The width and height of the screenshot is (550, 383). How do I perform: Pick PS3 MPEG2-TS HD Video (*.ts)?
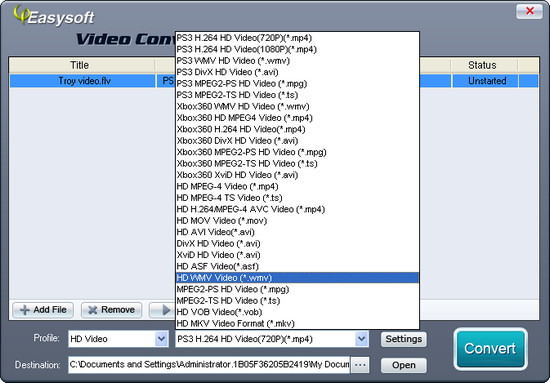(297, 95)
